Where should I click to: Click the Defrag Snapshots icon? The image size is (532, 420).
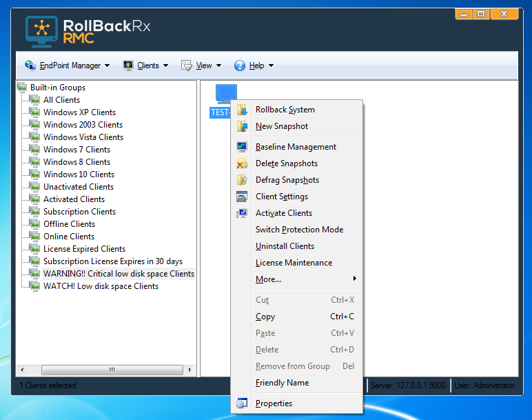click(x=242, y=180)
